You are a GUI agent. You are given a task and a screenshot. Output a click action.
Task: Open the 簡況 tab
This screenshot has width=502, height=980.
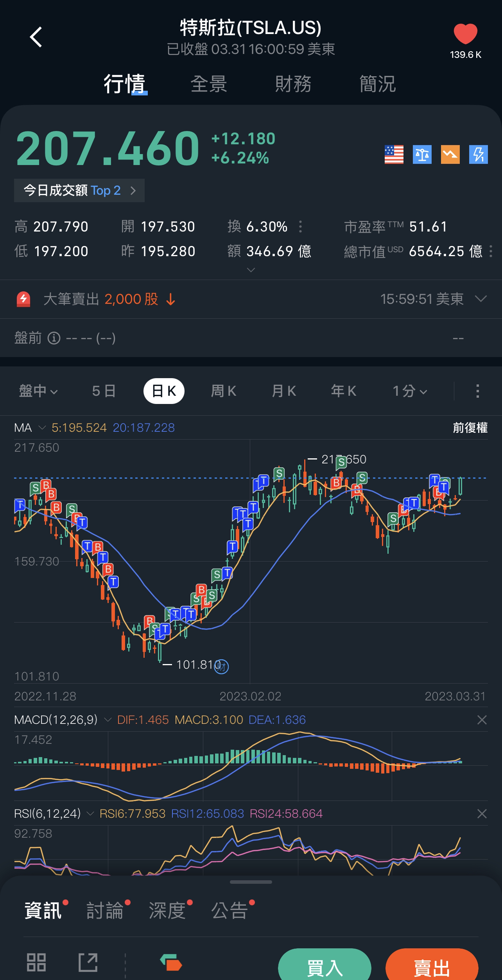pos(378,84)
